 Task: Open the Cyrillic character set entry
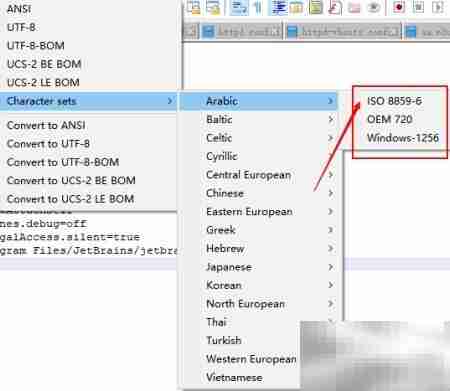259,156
